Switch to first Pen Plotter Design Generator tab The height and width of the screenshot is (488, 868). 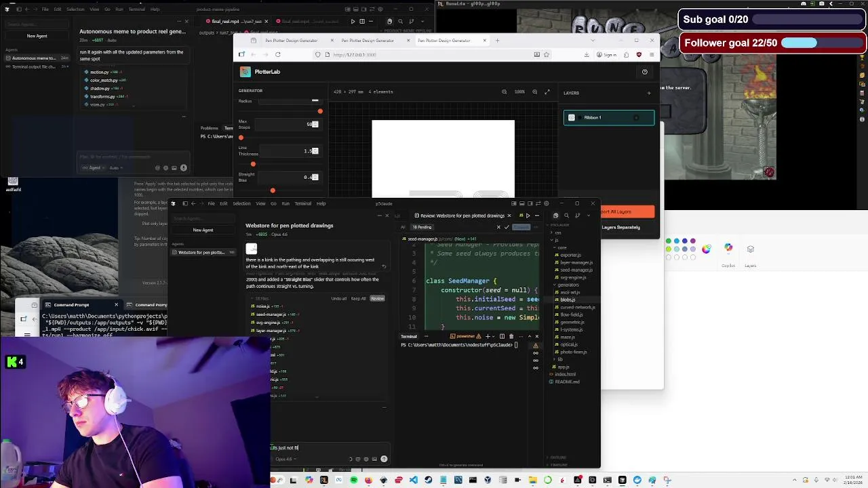pos(292,41)
